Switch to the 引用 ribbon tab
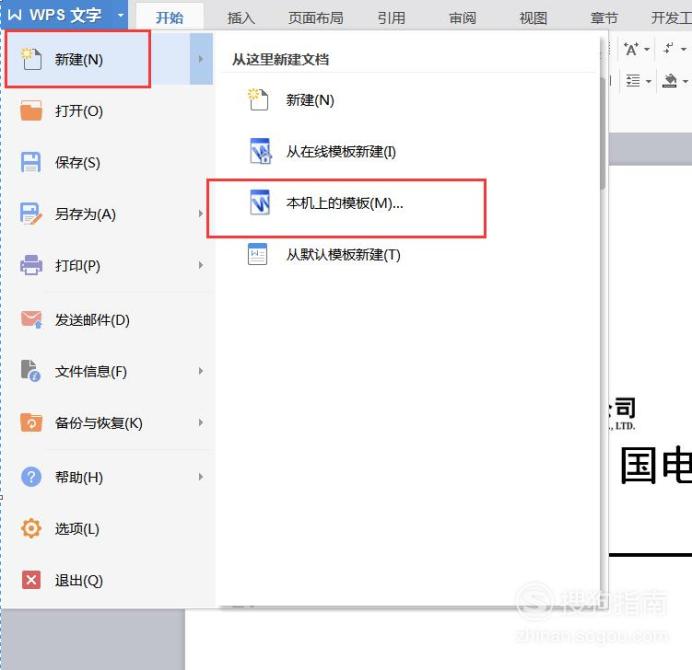The height and width of the screenshot is (670, 692). (x=391, y=18)
